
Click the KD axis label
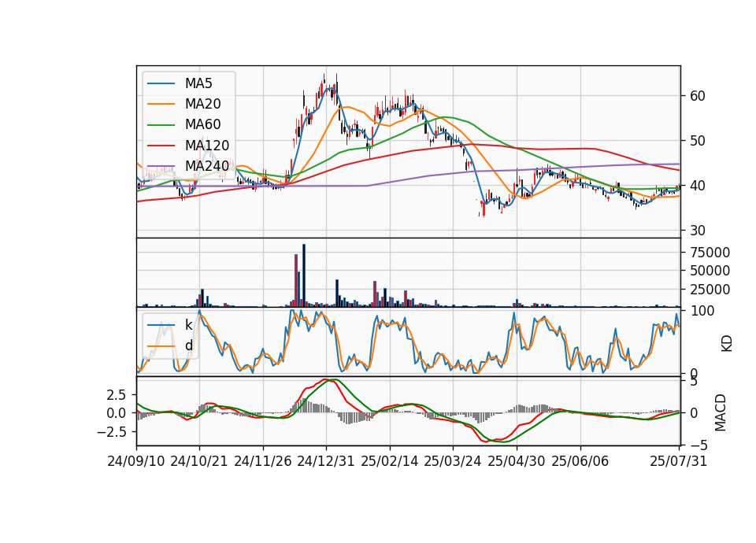click(x=727, y=343)
